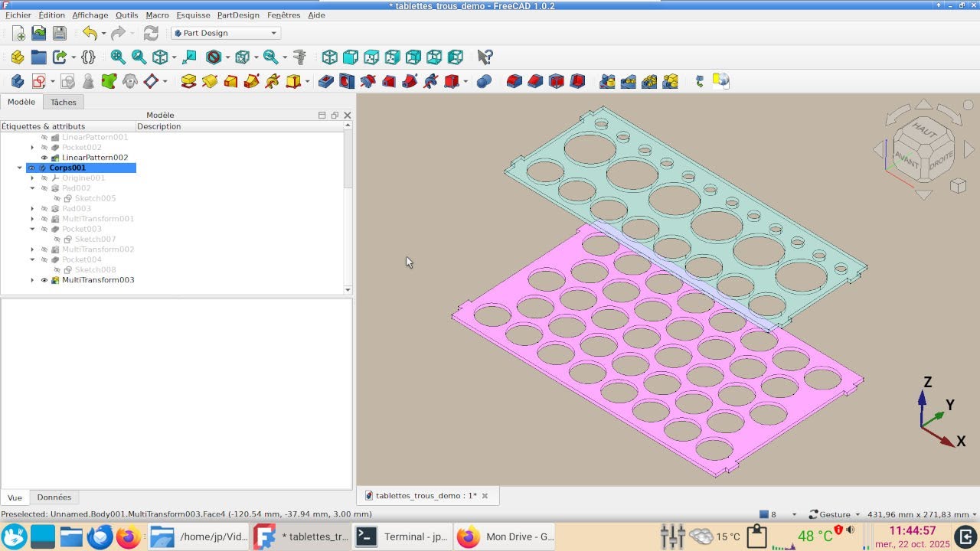Screen dimensions: 980x551
Task: Open Terminal from the taskbar
Action: pyautogui.click(x=403, y=536)
